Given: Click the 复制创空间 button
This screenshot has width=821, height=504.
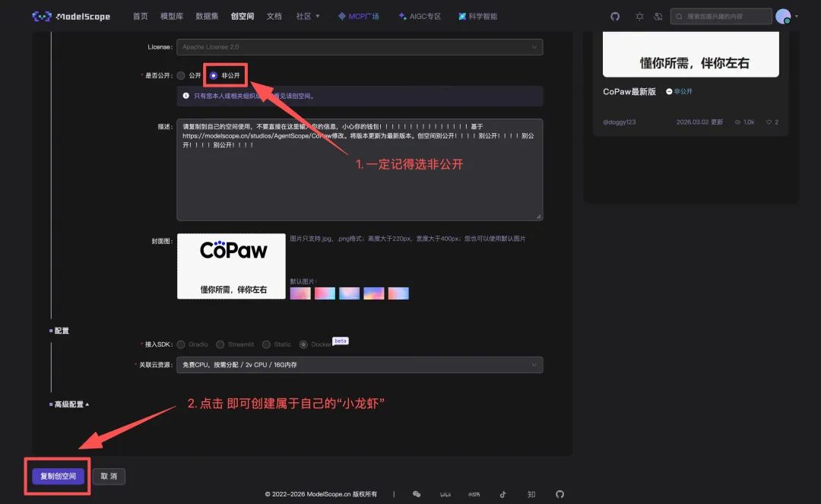Looking at the screenshot, I should 58,477.
